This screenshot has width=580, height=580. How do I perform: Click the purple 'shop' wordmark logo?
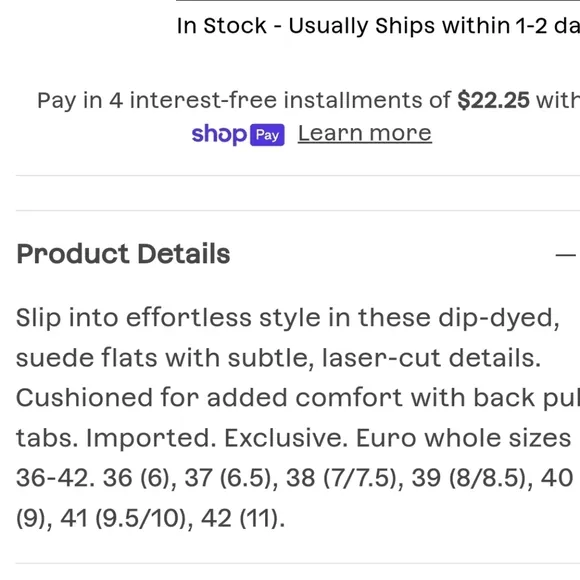tap(219, 134)
